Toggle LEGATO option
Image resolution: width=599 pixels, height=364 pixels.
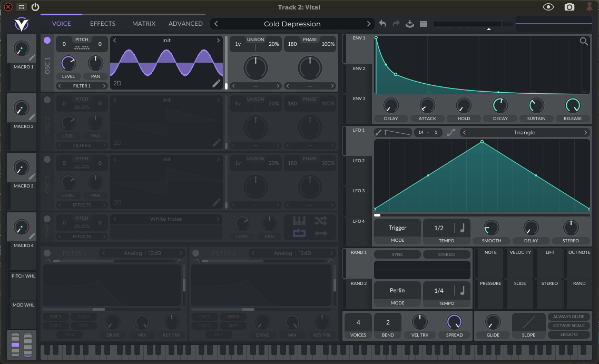(568, 335)
